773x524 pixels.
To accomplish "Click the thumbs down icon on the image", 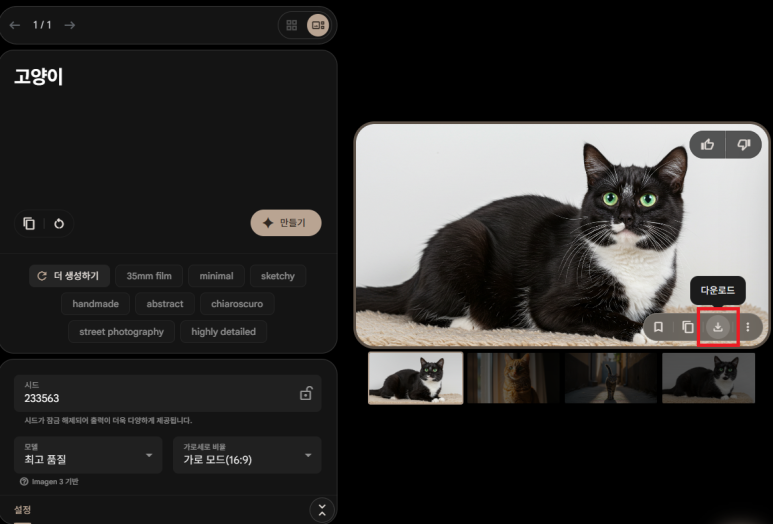I will tap(743, 145).
